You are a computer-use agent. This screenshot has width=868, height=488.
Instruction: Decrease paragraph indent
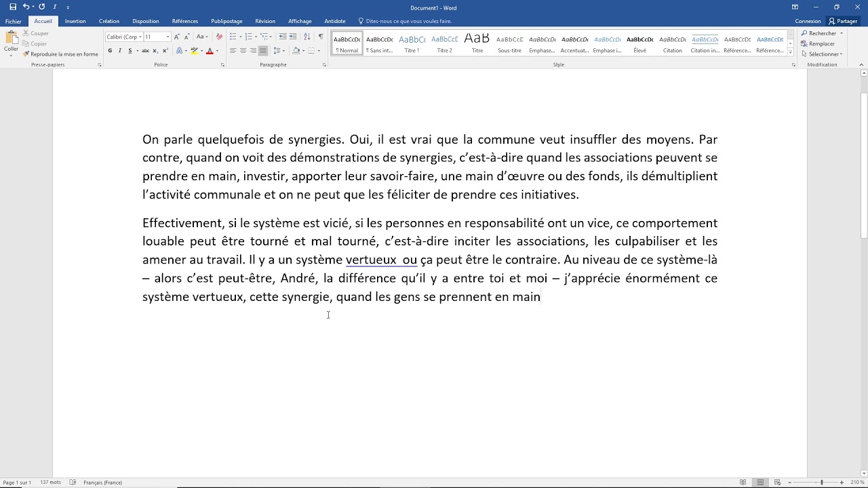coord(283,37)
